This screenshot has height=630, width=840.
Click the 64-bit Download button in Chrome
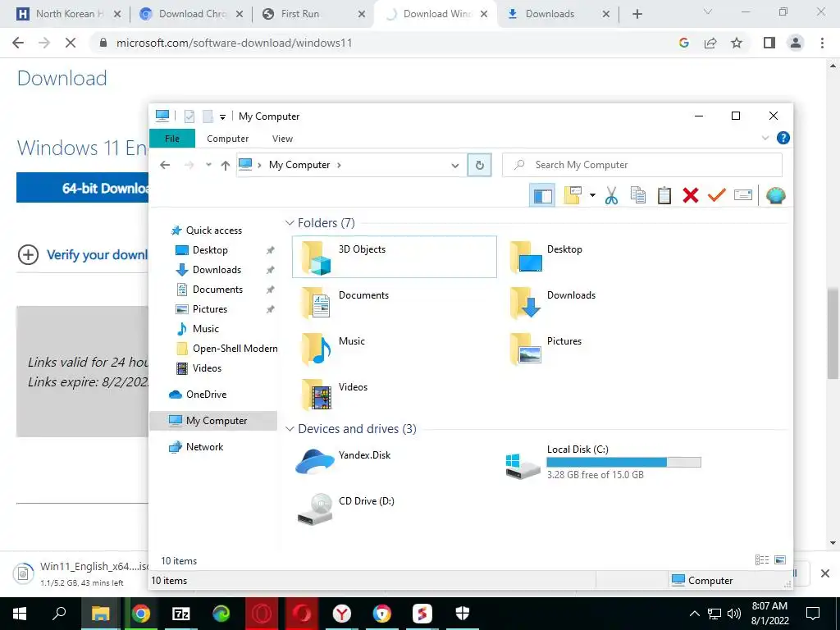point(83,188)
